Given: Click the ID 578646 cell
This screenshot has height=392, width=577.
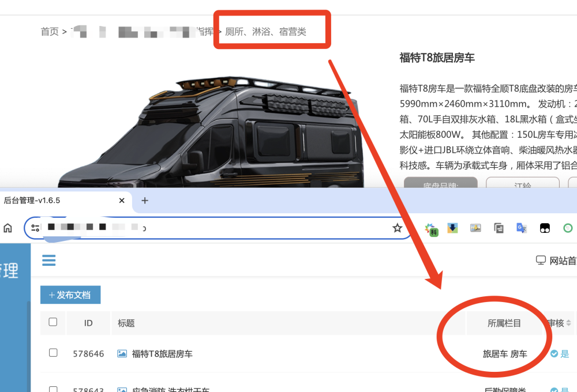Looking at the screenshot, I should (88, 354).
